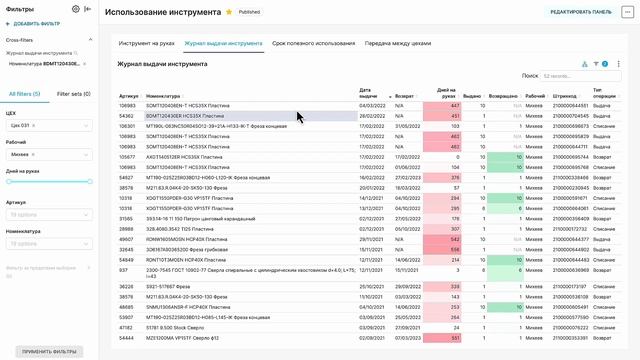This screenshot has height=360, width=640.
Task: Select Журнал выдачи инструмента tab
Action: tap(223, 43)
